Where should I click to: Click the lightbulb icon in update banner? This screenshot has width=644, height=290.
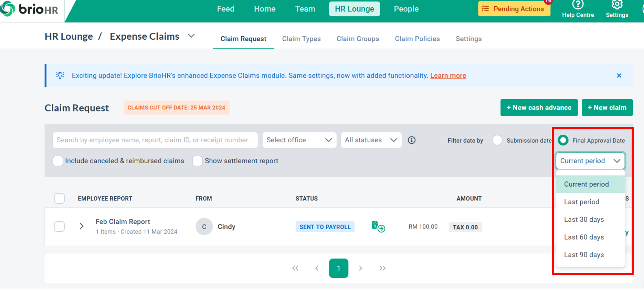60,75
